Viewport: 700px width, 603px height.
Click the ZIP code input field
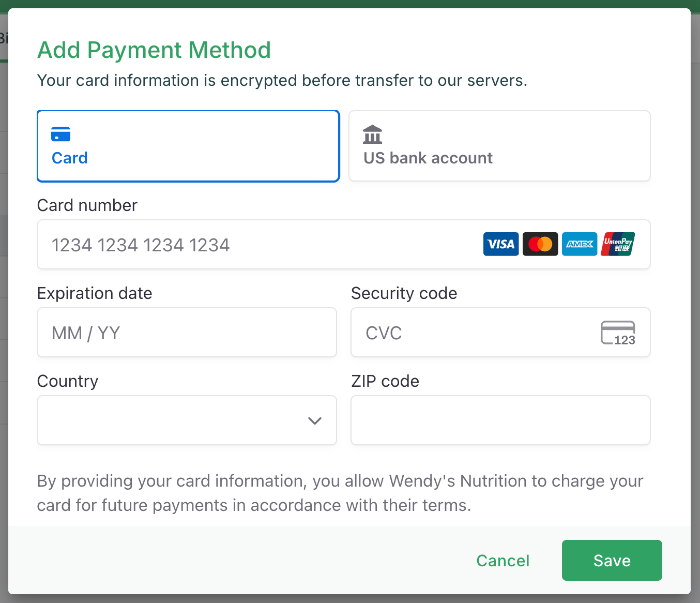500,420
